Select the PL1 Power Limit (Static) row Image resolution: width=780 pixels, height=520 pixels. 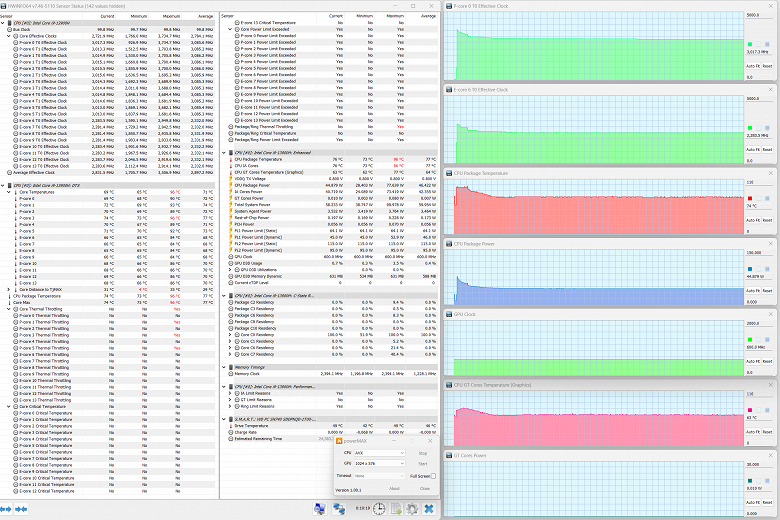point(329,231)
